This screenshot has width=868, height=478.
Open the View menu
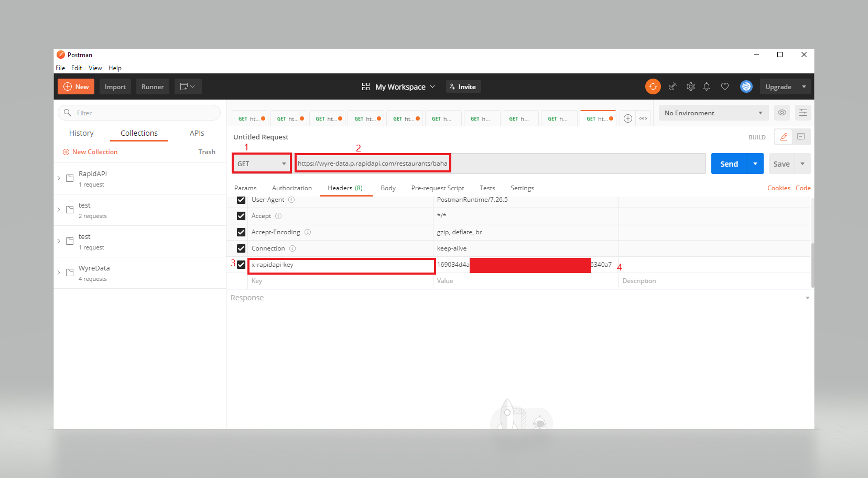pos(95,68)
